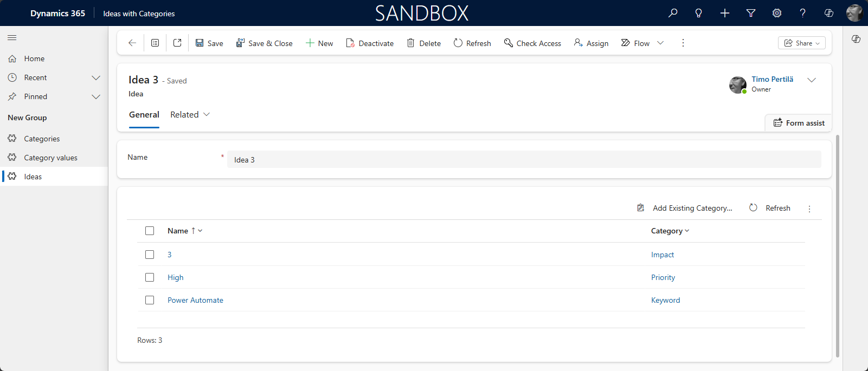Viewport: 868px width, 371px height.
Task: Click the search magnifier in top bar
Action: click(673, 13)
